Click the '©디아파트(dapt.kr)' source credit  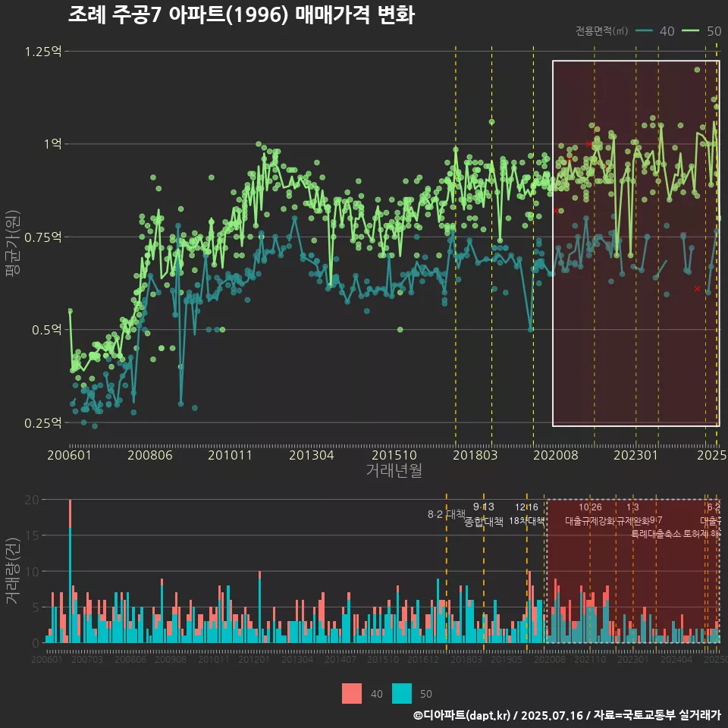tap(462, 715)
